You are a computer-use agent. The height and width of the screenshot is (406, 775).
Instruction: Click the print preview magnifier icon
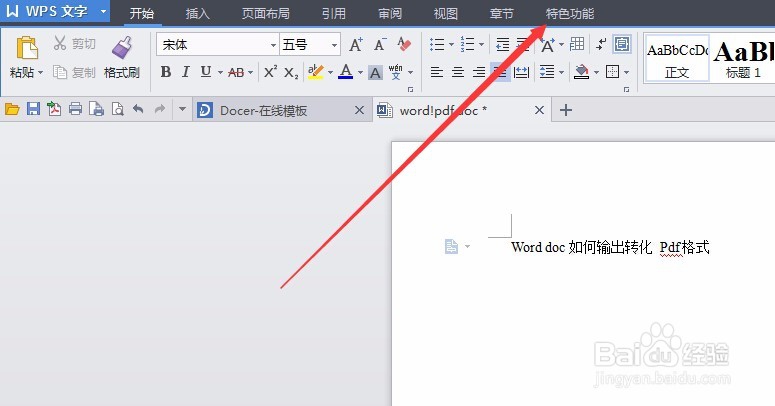[117, 109]
